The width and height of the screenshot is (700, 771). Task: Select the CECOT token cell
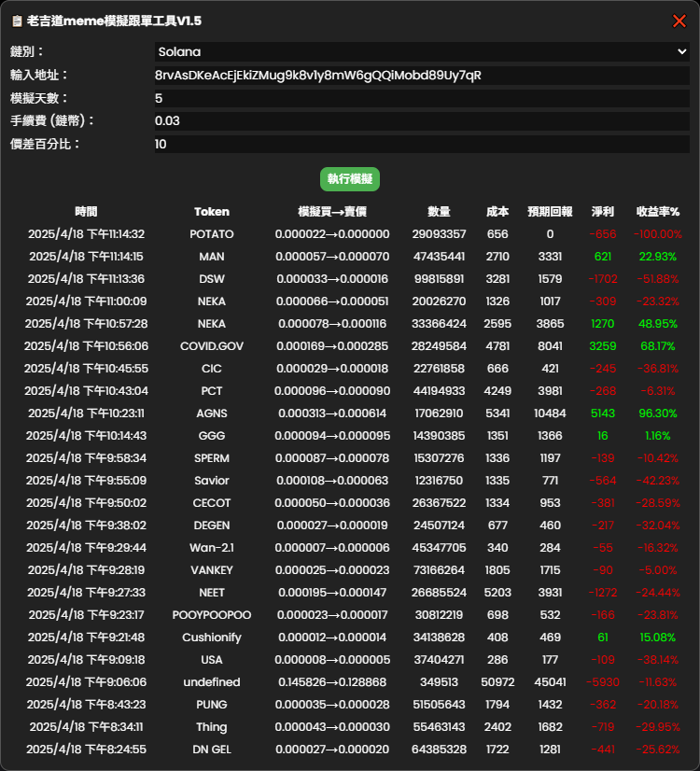click(212, 503)
